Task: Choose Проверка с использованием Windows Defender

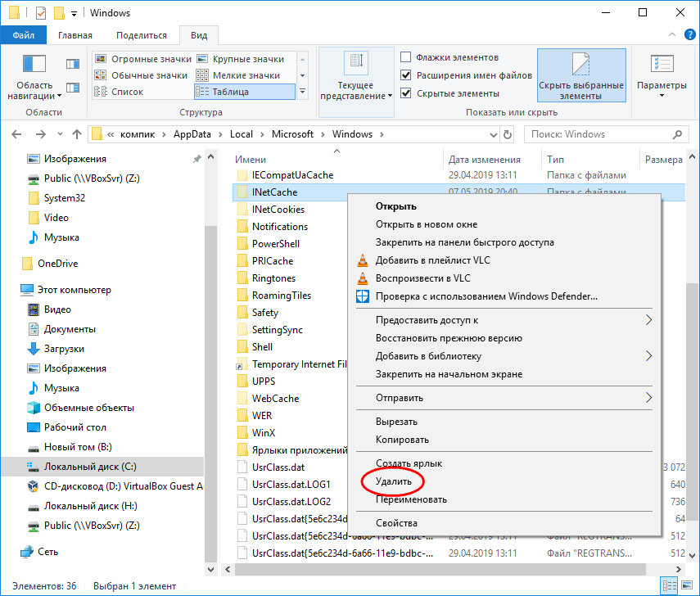Action: pyautogui.click(x=504, y=296)
